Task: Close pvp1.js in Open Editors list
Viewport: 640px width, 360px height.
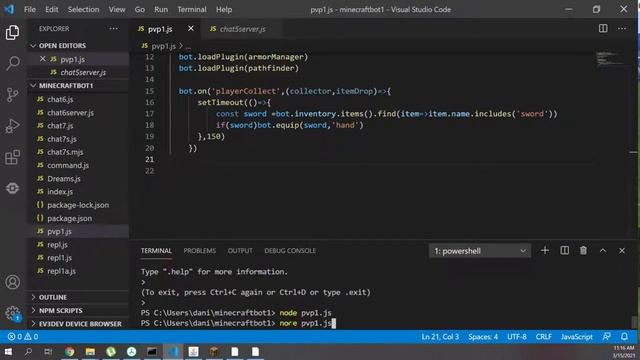Action: pos(42,59)
